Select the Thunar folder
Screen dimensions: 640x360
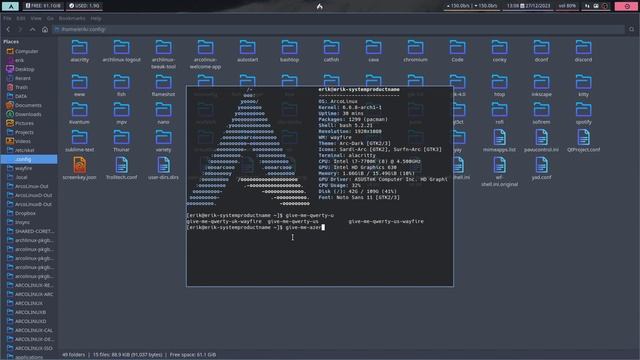point(122,141)
